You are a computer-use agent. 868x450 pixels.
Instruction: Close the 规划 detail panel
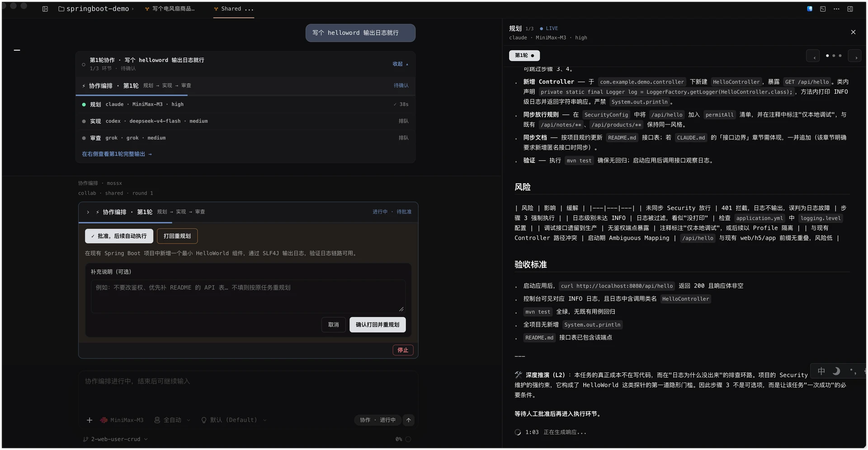tap(853, 32)
